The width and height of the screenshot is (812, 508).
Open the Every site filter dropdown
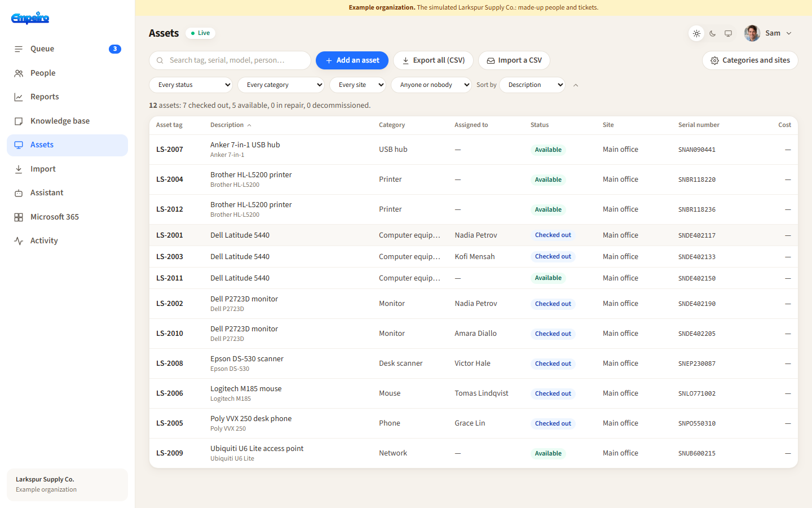[x=358, y=85]
